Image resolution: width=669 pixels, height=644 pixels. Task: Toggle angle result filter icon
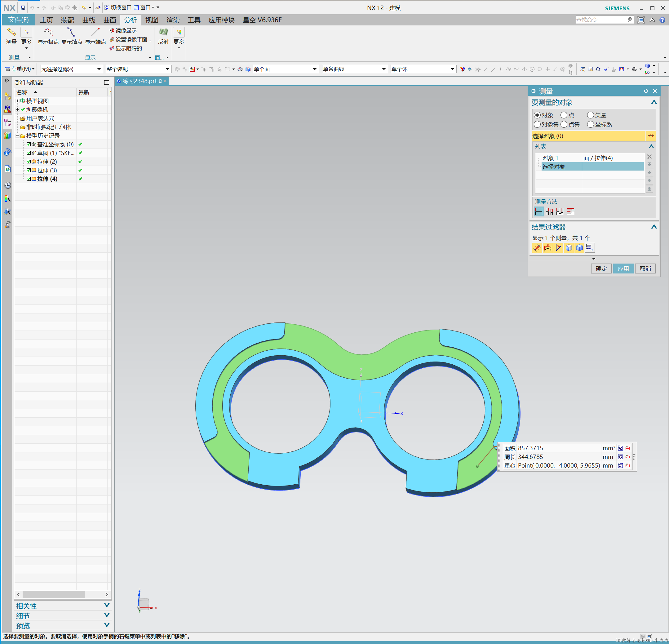[x=558, y=247]
